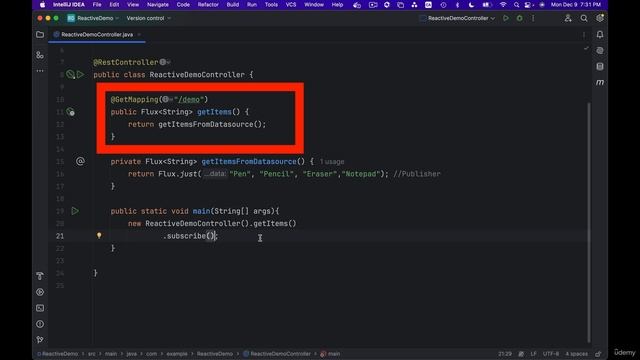Click the endpoint gutter icon on getItems line
The height and width of the screenshot is (360, 640).
coord(71,112)
